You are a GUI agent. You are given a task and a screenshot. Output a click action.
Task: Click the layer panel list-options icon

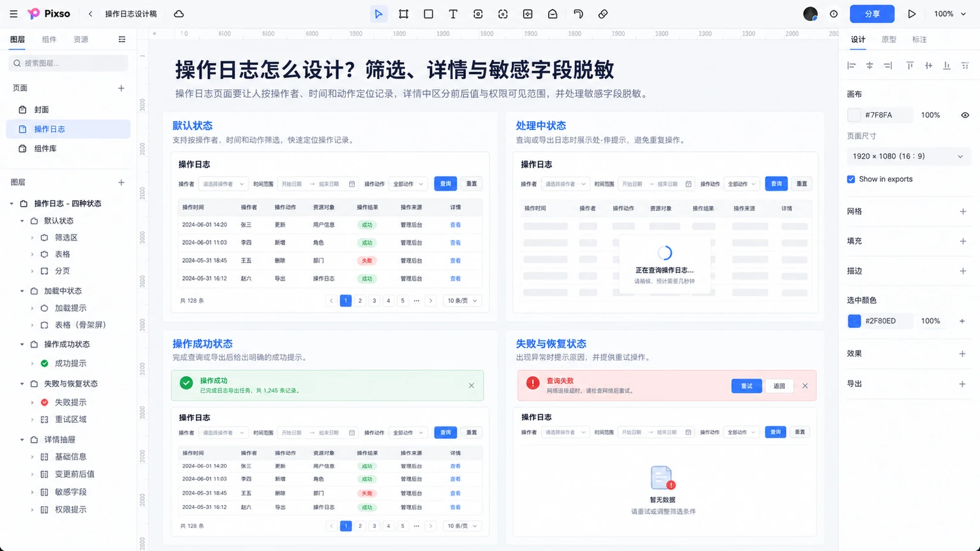pos(122,40)
